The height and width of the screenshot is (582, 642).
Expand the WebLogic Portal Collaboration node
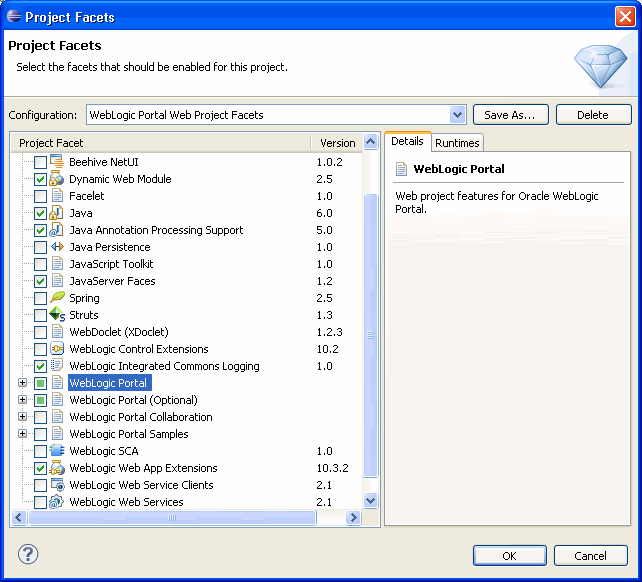pyautogui.click(x=23, y=417)
